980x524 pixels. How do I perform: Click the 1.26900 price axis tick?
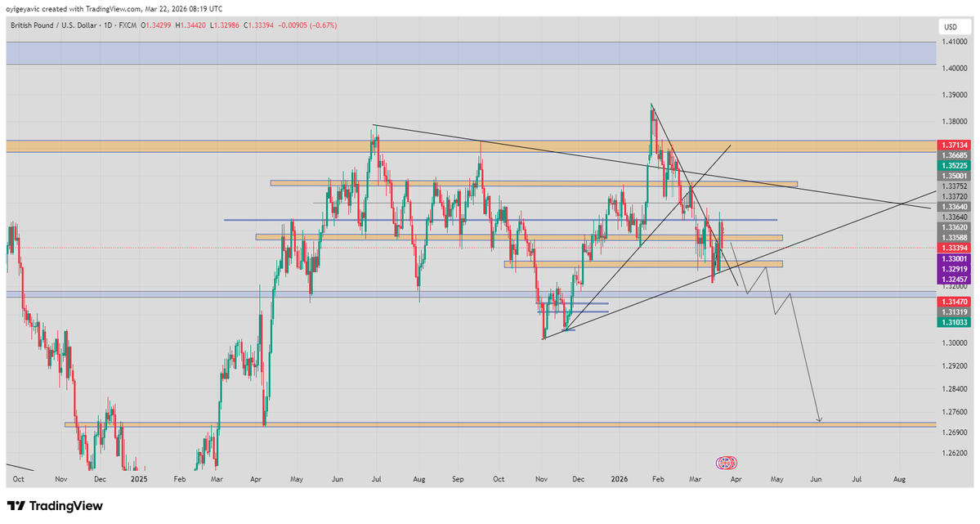955,432
